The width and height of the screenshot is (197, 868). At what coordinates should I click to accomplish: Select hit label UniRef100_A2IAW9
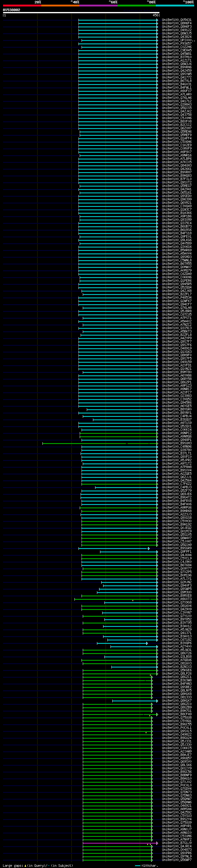(176, 751)
